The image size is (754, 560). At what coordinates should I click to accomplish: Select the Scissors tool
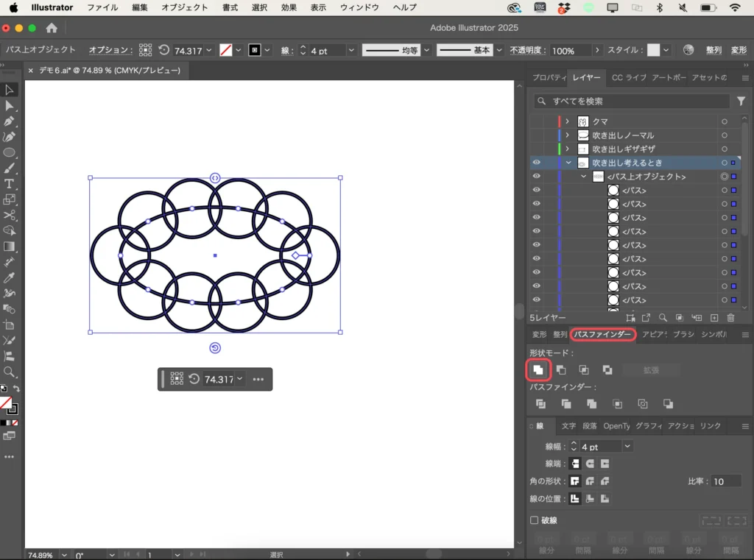click(x=10, y=215)
